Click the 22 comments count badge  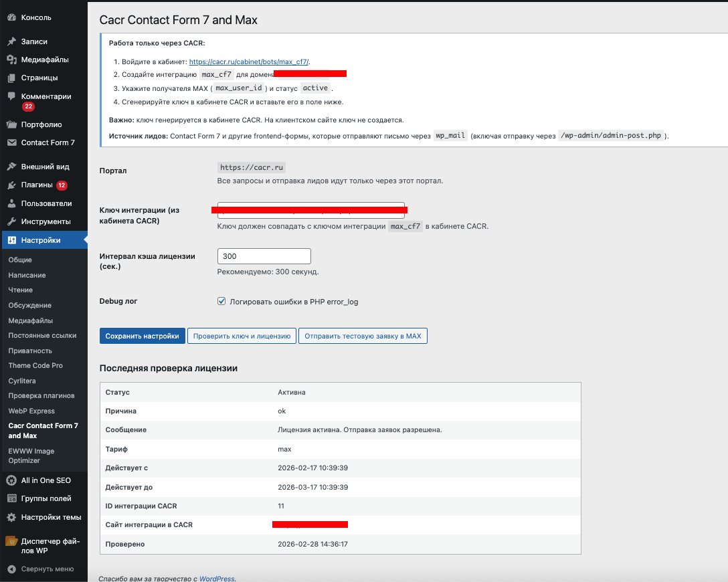pos(28,106)
